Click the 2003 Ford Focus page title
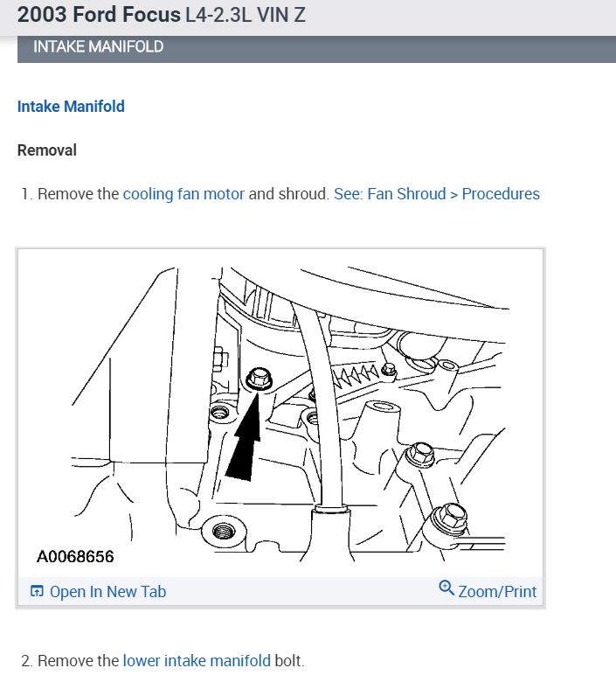Screen dimensions: 616x675 pos(99,15)
